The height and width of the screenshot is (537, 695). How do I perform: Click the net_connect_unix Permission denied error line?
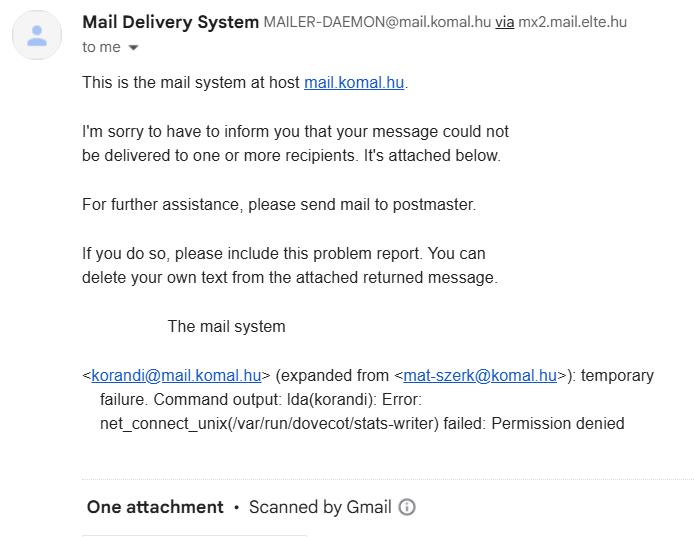[x=362, y=424]
